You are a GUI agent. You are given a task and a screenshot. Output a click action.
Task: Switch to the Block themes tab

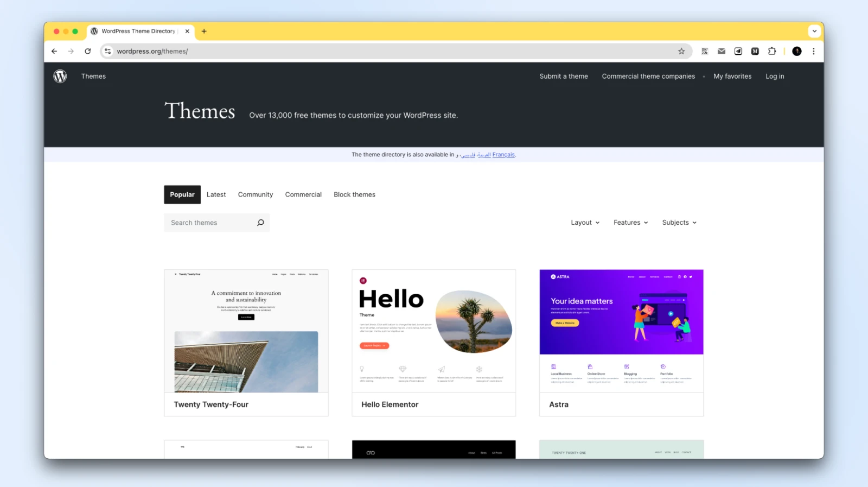[354, 194]
